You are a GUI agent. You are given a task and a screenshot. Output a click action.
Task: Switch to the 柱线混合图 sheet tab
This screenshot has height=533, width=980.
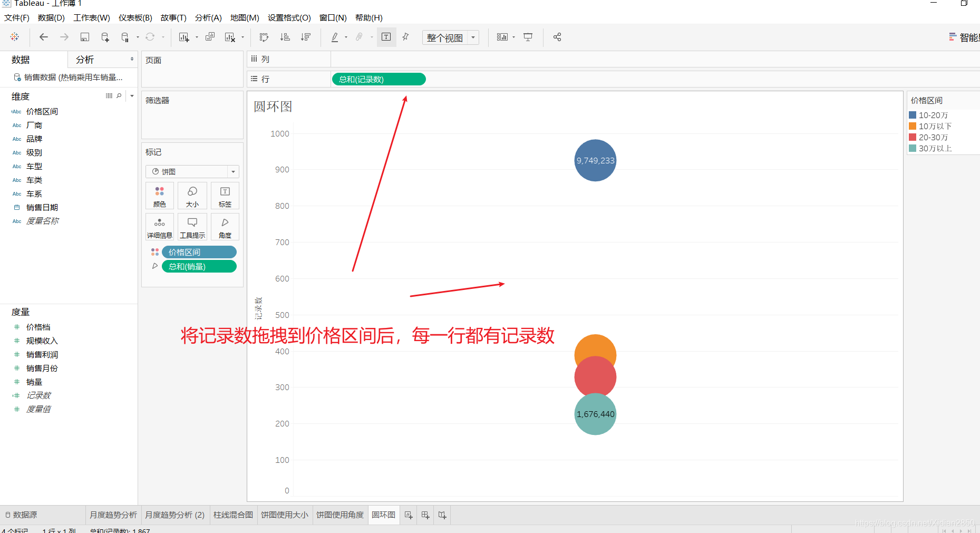(x=233, y=515)
